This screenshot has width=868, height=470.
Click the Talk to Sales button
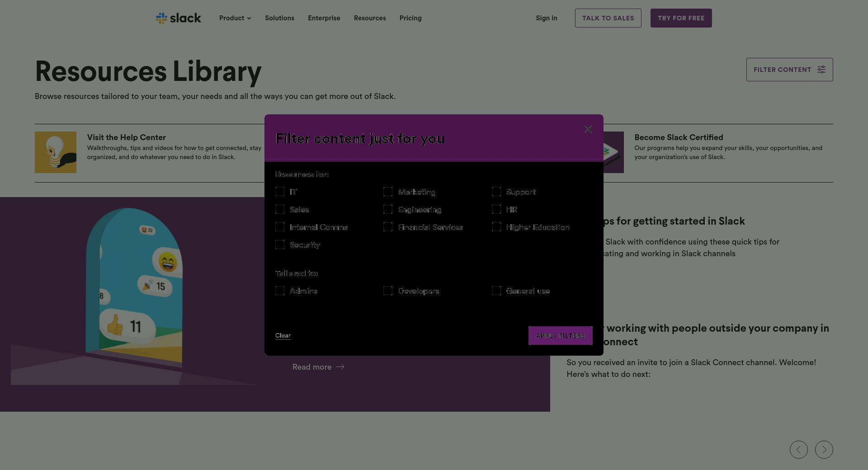(x=608, y=18)
